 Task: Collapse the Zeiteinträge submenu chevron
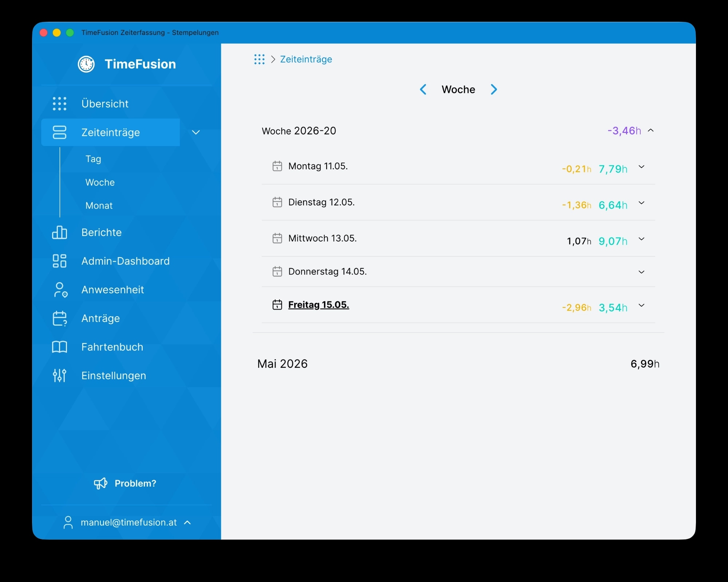[x=196, y=133]
